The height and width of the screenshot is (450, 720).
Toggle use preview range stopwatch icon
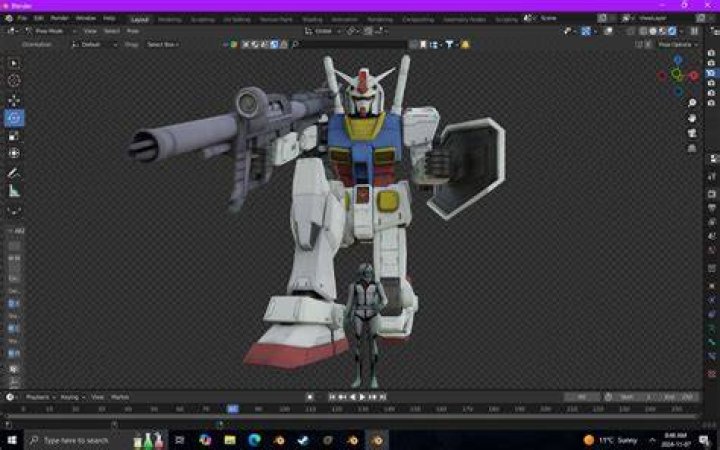click(x=608, y=397)
